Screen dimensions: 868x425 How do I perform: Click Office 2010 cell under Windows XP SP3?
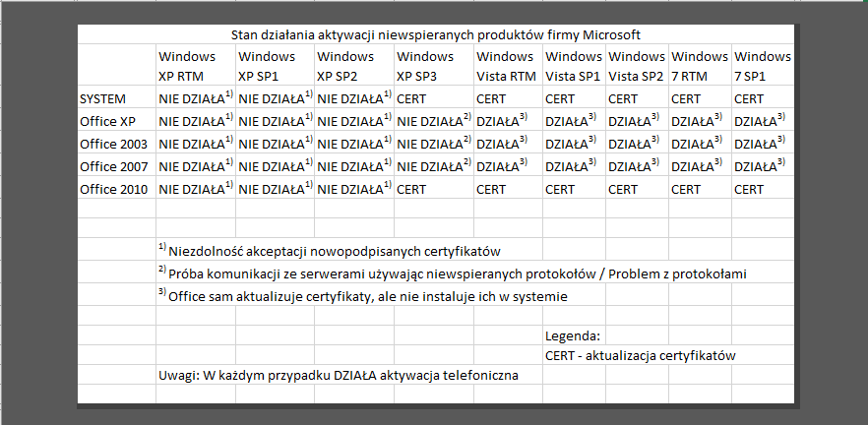[x=434, y=189]
